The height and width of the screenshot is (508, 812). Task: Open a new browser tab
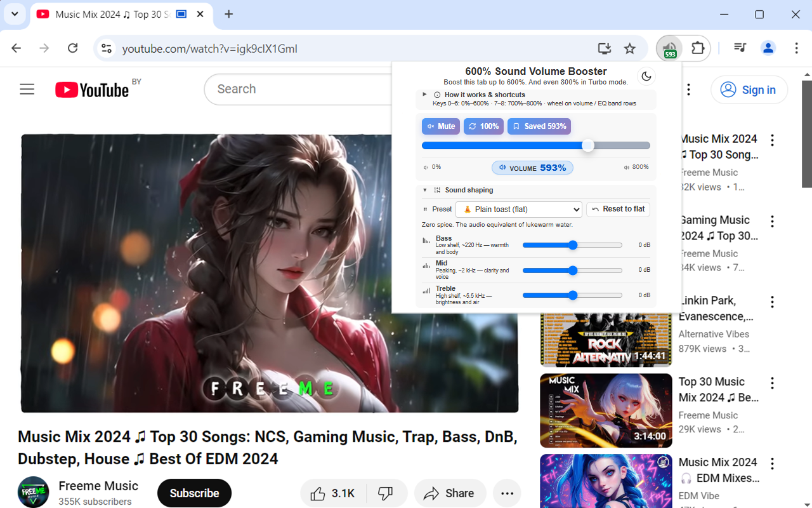coord(229,14)
